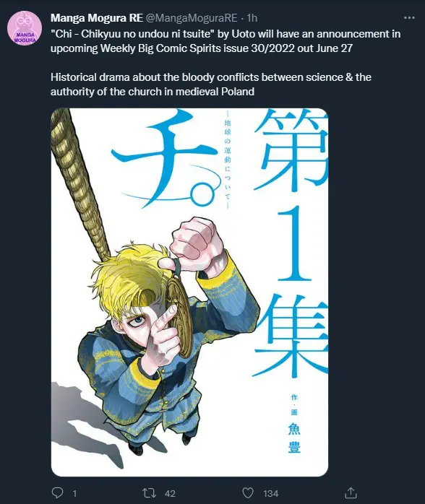425x504 pixels.
Task: Click the author name 魚豊 on cover
Action: click(294, 438)
